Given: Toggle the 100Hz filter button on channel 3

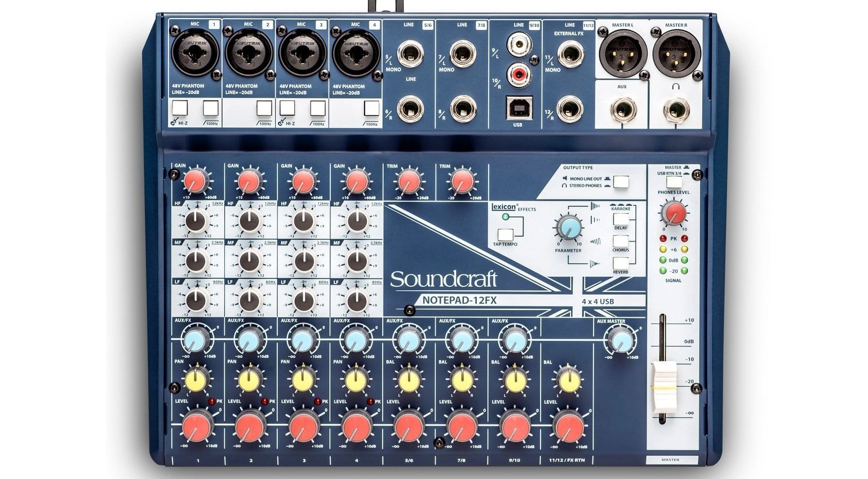Looking at the screenshot, I should [x=318, y=108].
